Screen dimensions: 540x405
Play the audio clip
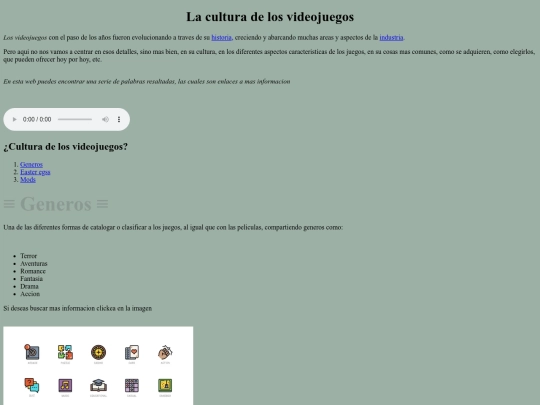tap(14, 119)
